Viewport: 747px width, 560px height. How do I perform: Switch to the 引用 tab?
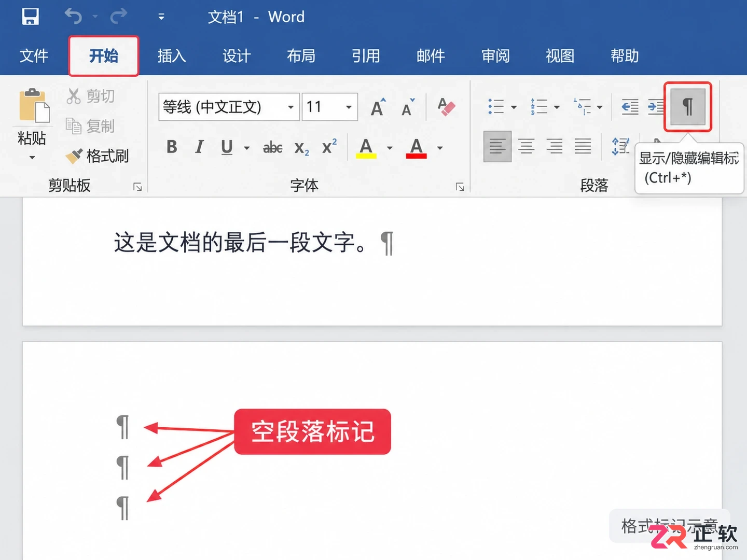[366, 55]
